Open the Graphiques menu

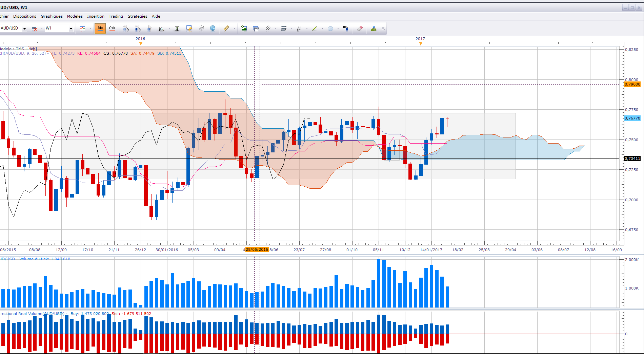coord(52,16)
